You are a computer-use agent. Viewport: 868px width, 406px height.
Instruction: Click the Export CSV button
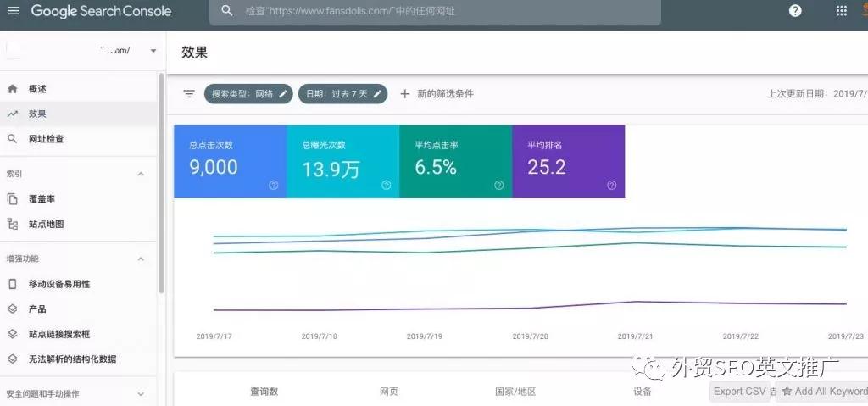click(742, 392)
